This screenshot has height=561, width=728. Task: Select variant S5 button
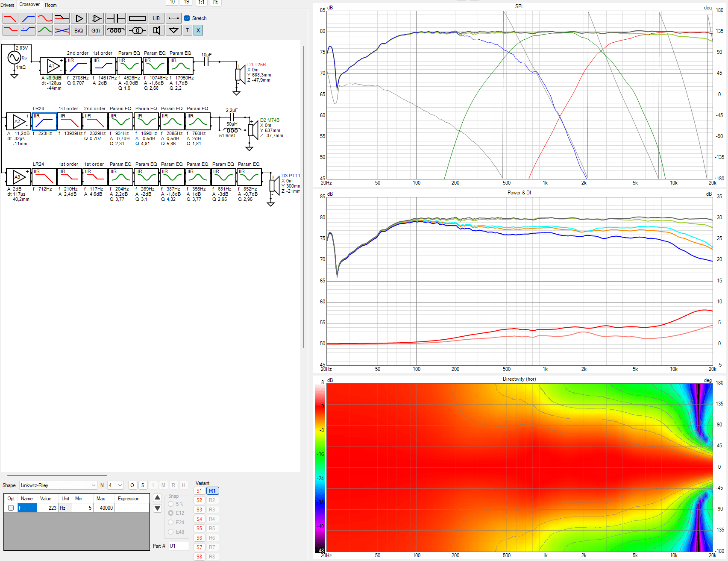pos(199,529)
